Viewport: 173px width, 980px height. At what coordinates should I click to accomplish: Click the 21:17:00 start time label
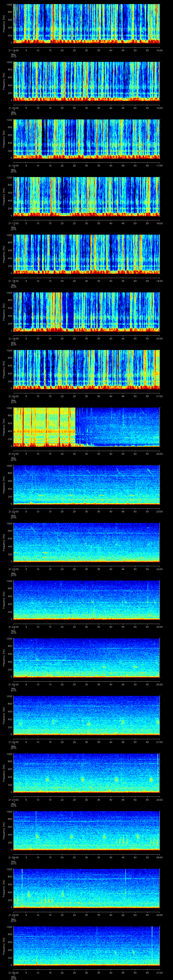tap(13, 223)
